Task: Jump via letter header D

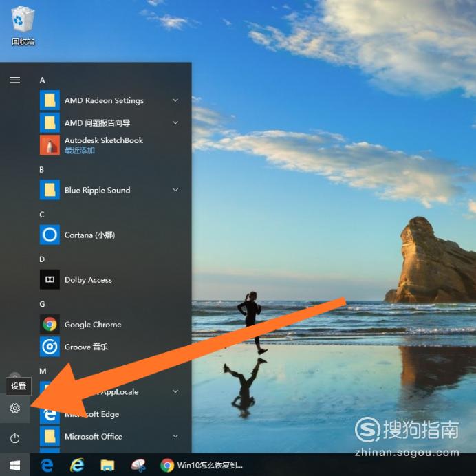Action: point(42,259)
